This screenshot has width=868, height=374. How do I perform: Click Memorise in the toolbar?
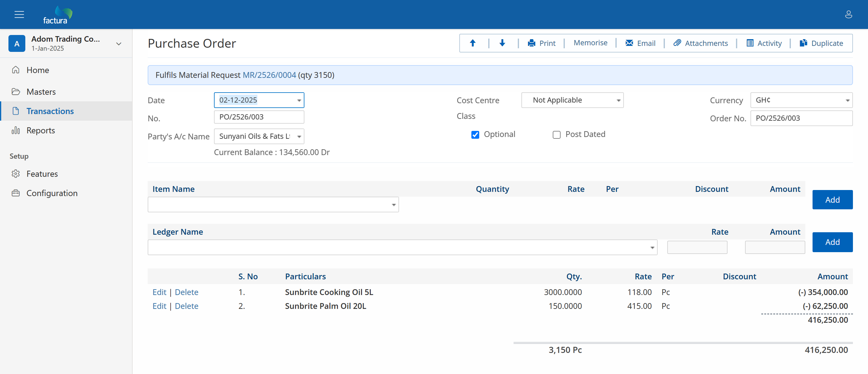[x=590, y=43]
